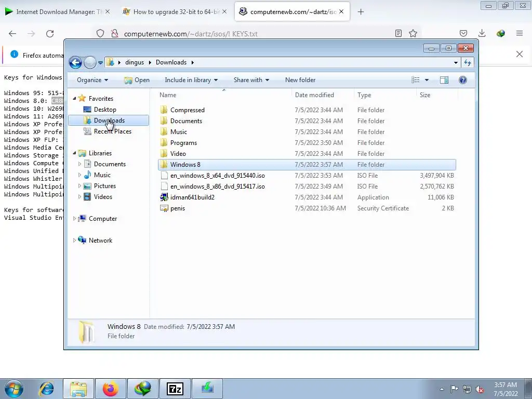The width and height of the screenshot is (532, 399).
Task: Select en_windows_8_x86_dvd_915417.iso file
Action: [307, 187]
